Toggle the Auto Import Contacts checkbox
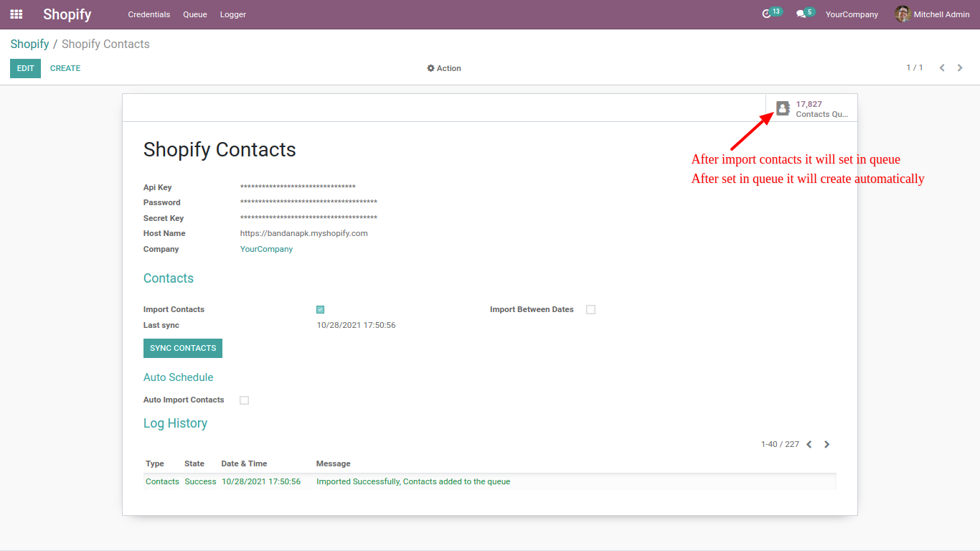Screen dimensions: 980x551 click(x=244, y=400)
